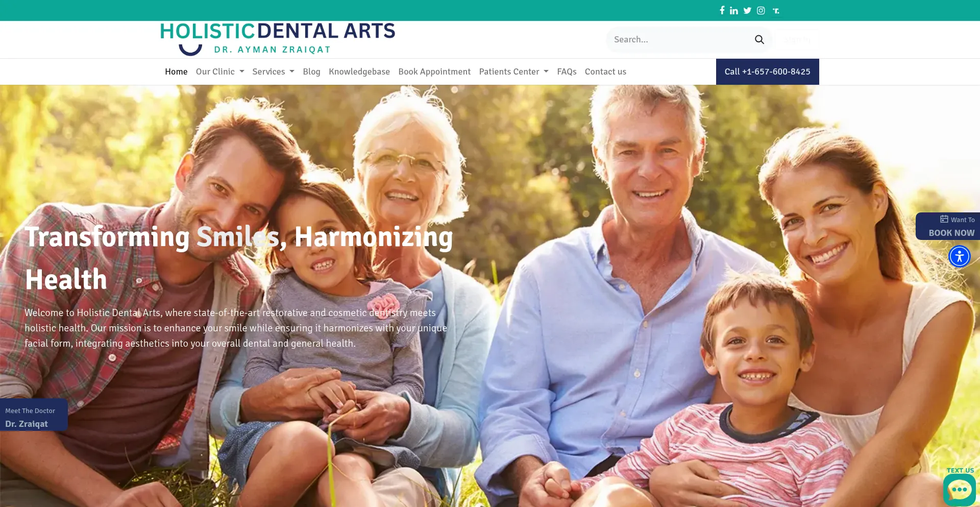Viewport: 980px width, 507px height.
Task: Go to the Blog menu item
Action: [311, 71]
